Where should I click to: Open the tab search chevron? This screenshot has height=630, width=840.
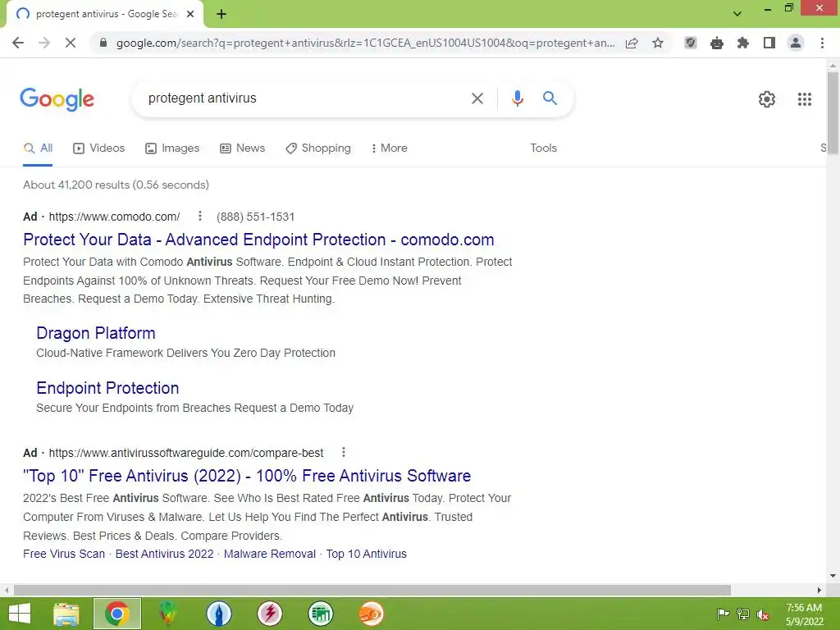point(737,14)
